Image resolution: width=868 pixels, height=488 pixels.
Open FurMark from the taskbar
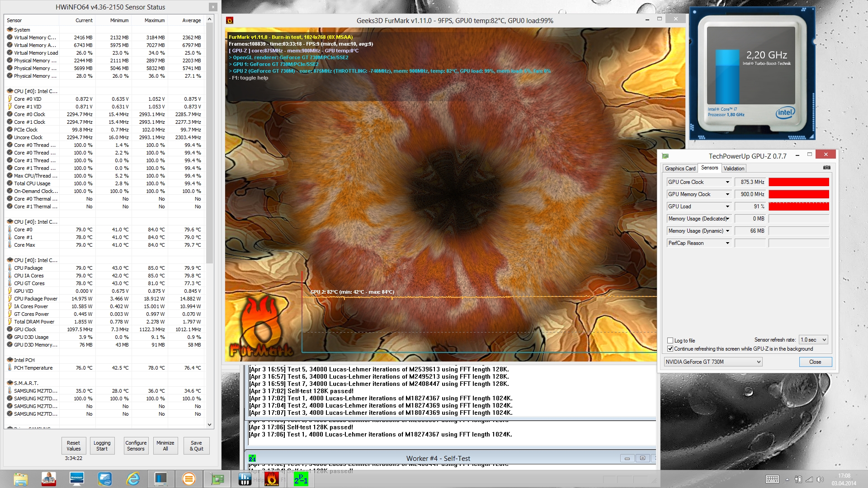click(272, 479)
